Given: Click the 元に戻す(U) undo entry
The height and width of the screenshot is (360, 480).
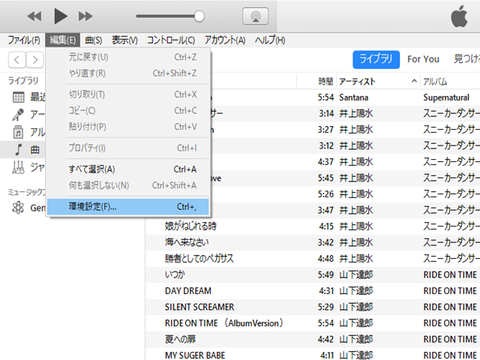Looking at the screenshot, I should click(x=128, y=57).
